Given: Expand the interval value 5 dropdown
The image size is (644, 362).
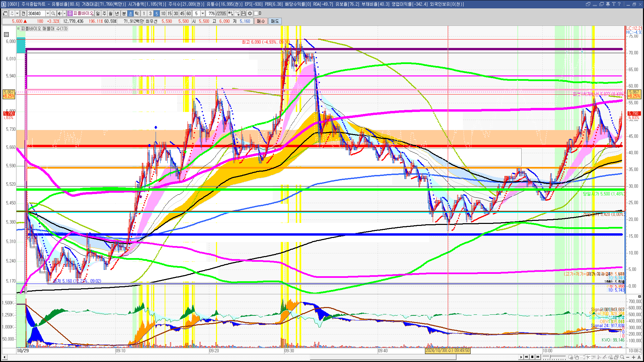Looking at the screenshot, I should pyautogui.click(x=203, y=13).
